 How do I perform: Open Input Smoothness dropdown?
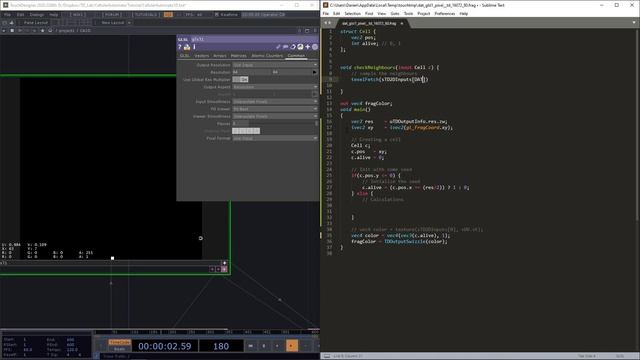(x=275, y=102)
